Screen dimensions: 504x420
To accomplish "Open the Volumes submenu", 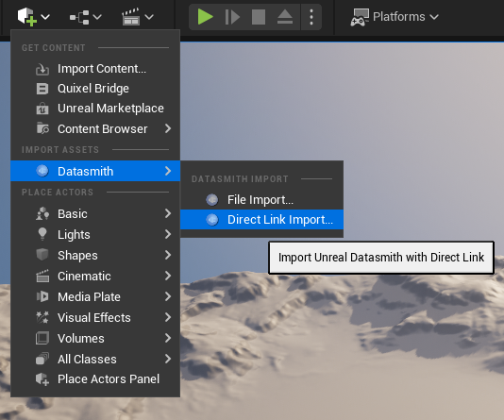I will 95,338.
